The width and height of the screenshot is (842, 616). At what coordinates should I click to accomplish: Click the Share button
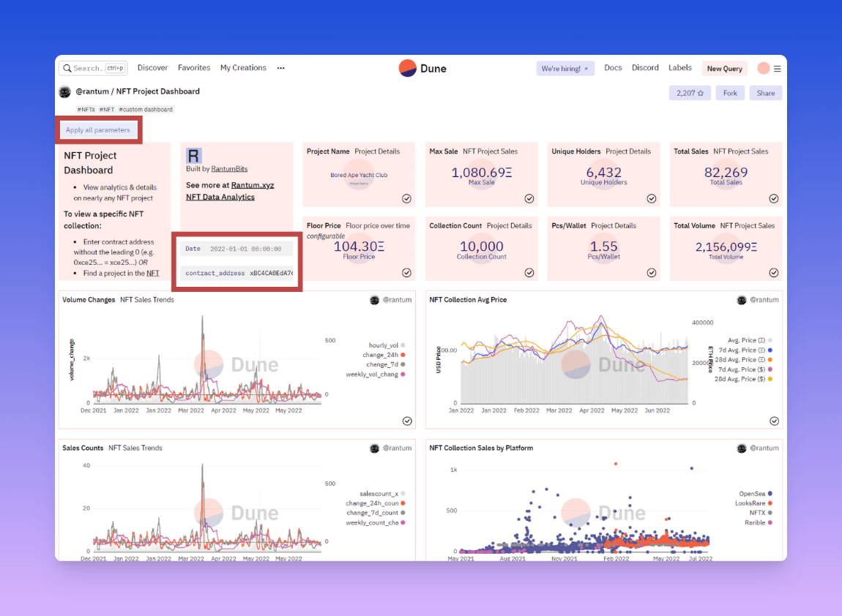pyautogui.click(x=765, y=93)
